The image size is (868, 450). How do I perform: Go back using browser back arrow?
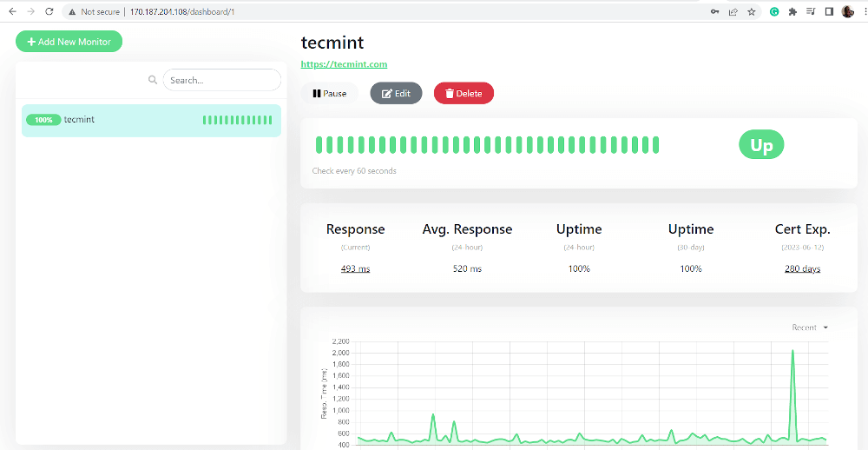(x=12, y=11)
